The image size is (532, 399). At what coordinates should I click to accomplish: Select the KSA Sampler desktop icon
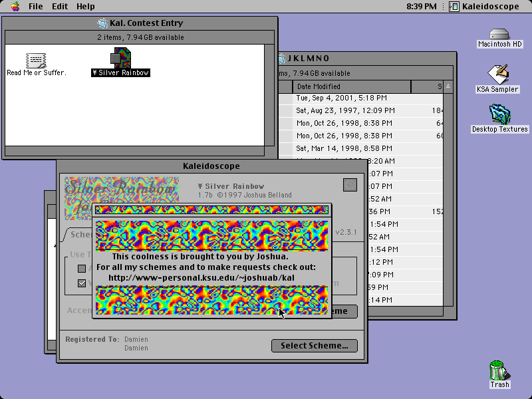click(x=497, y=74)
